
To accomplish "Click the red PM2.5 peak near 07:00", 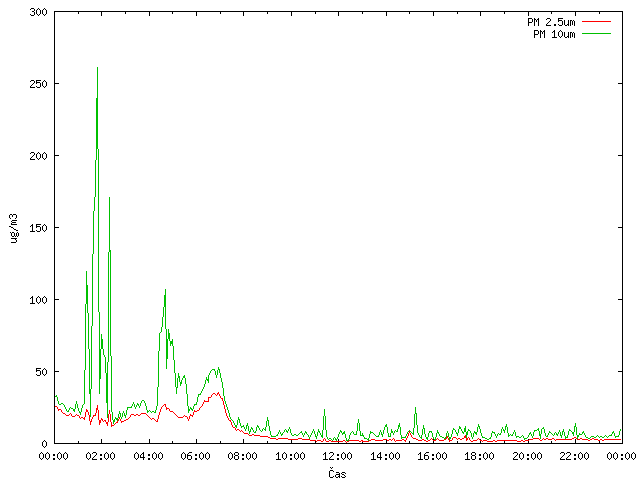I will 218,393.
